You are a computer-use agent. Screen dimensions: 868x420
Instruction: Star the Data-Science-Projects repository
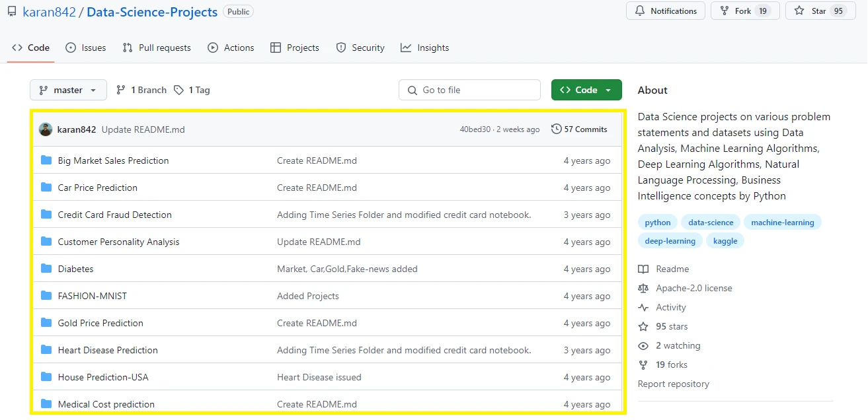[819, 11]
